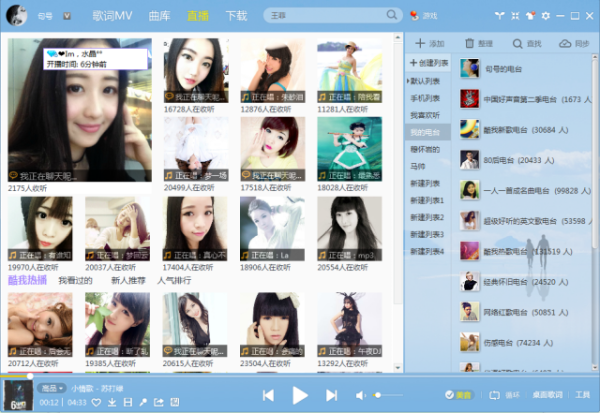Open the stream with 16728人在收听
This screenshot has height=413, width=600.
196,70
